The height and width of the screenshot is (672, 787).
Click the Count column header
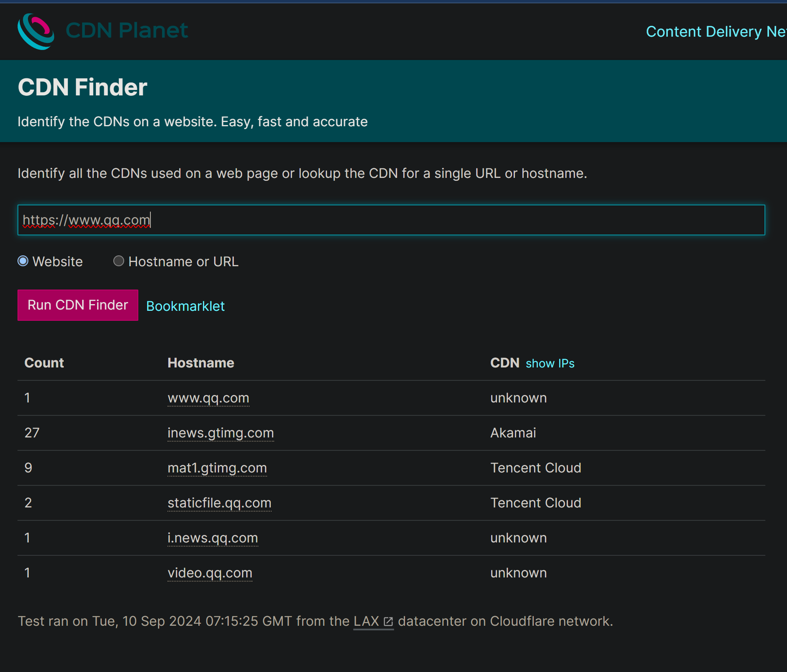(44, 363)
